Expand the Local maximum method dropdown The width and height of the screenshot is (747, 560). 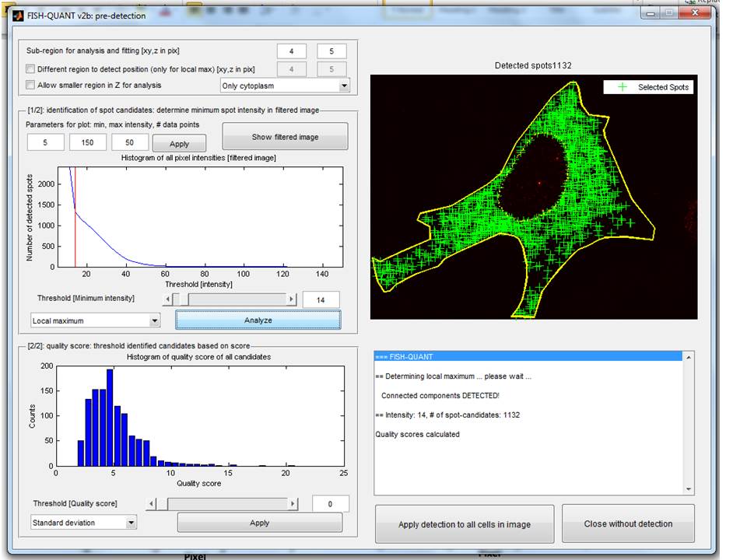point(95,320)
